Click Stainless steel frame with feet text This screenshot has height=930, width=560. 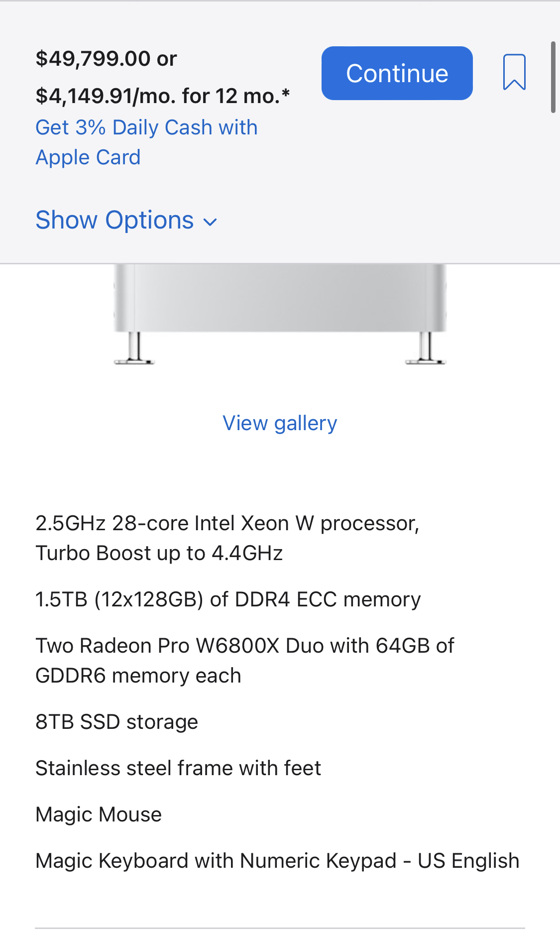click(178, 768)
